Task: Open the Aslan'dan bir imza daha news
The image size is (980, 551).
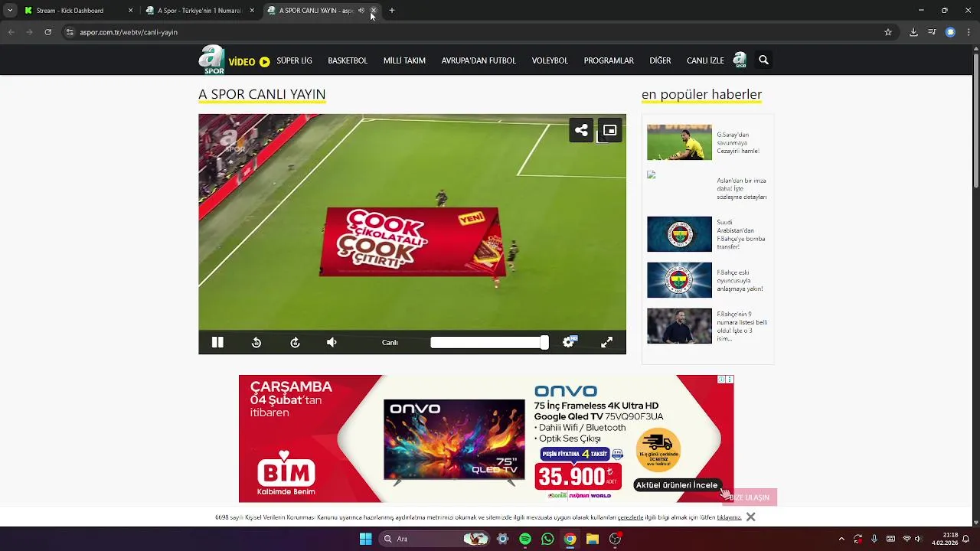Action: point(742,188)
